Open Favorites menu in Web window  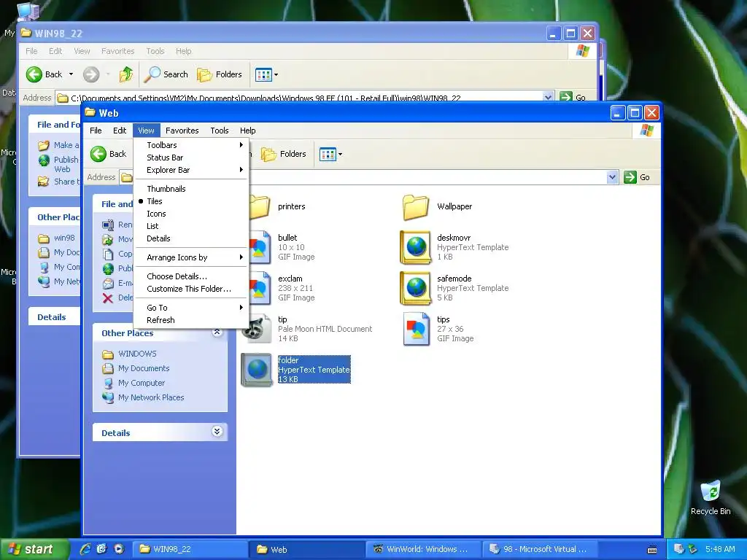click(x=182, y=131)
